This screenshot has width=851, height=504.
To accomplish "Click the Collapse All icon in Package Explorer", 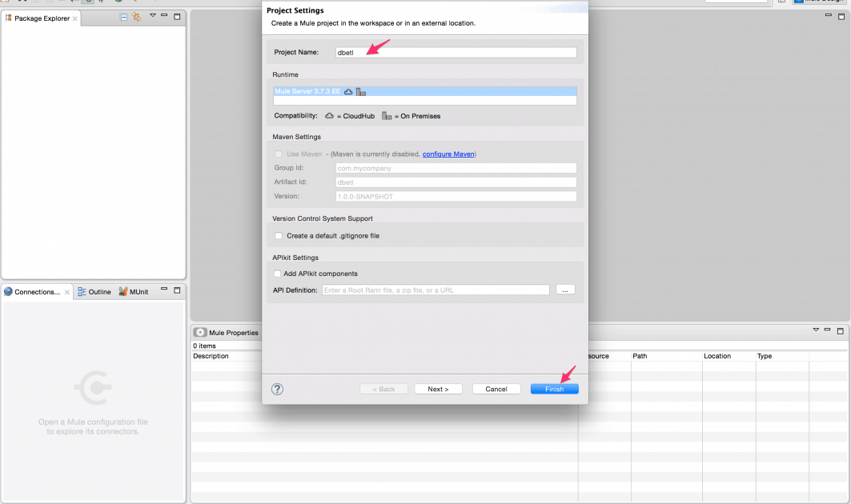I will point(122,17).
